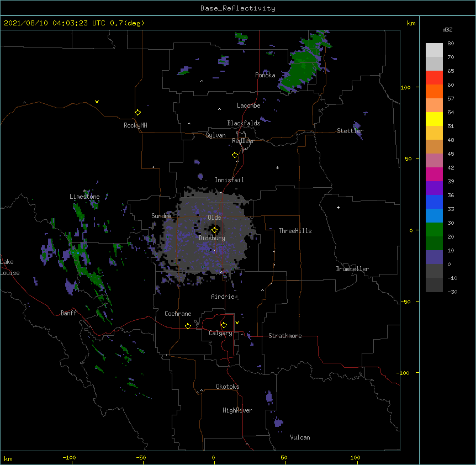476x465 pixels.
Task: Click the Ponoka city label
Action: pos(265,75)
